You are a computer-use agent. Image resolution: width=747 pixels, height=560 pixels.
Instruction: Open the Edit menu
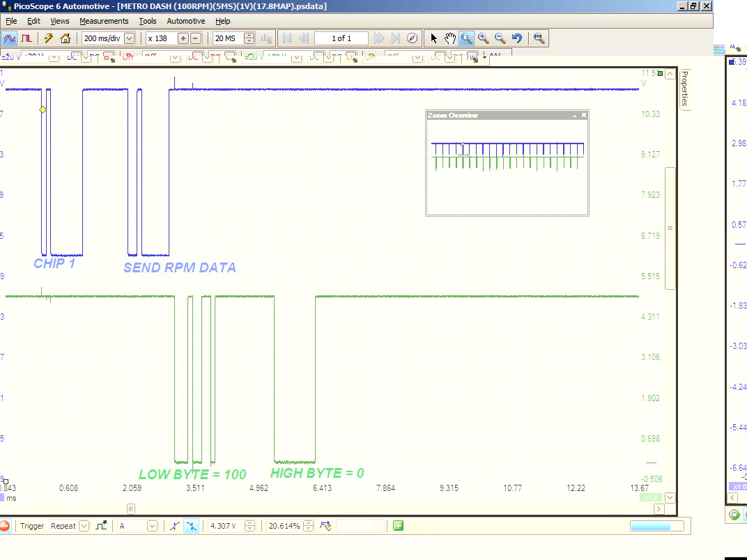33,21
